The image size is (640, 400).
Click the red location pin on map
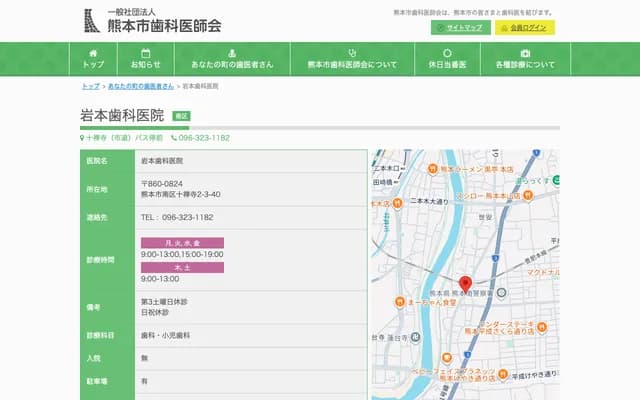[x=465, y=284]
